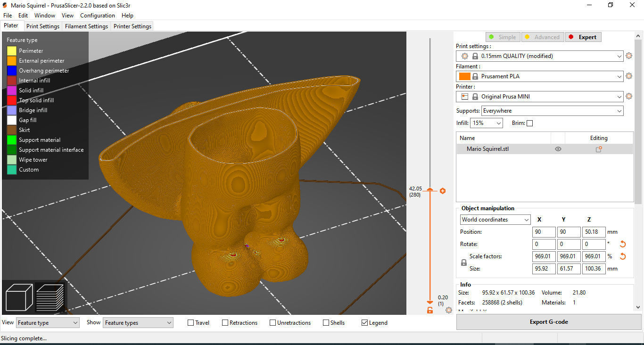Click the Position X input field

[544, 232]
